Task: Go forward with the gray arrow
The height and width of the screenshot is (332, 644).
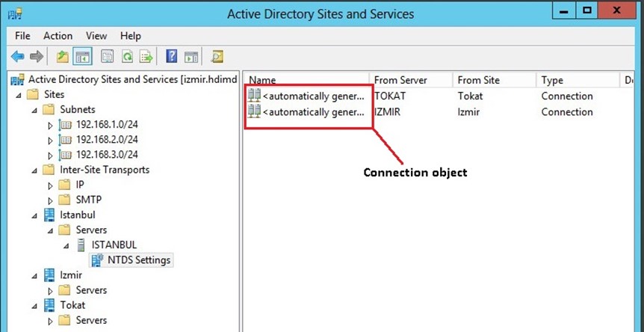Action: tap(37, 56)
